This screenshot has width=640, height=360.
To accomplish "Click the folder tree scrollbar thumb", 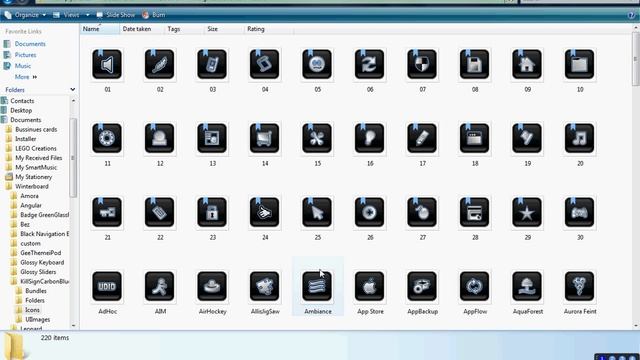I will pyautogui.click(x=73, y=158).
